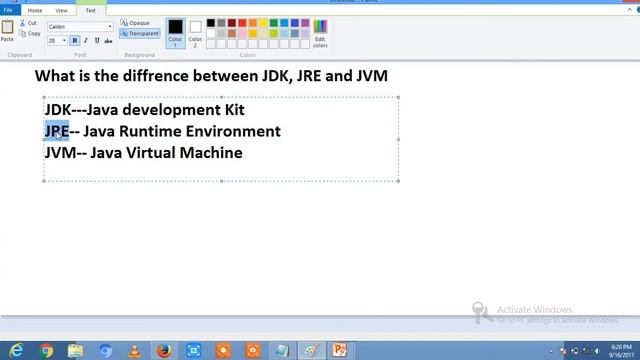The image size is (640, 360).
Task: Pick the lime green palette swatch
Action: [x=274, y=33]
